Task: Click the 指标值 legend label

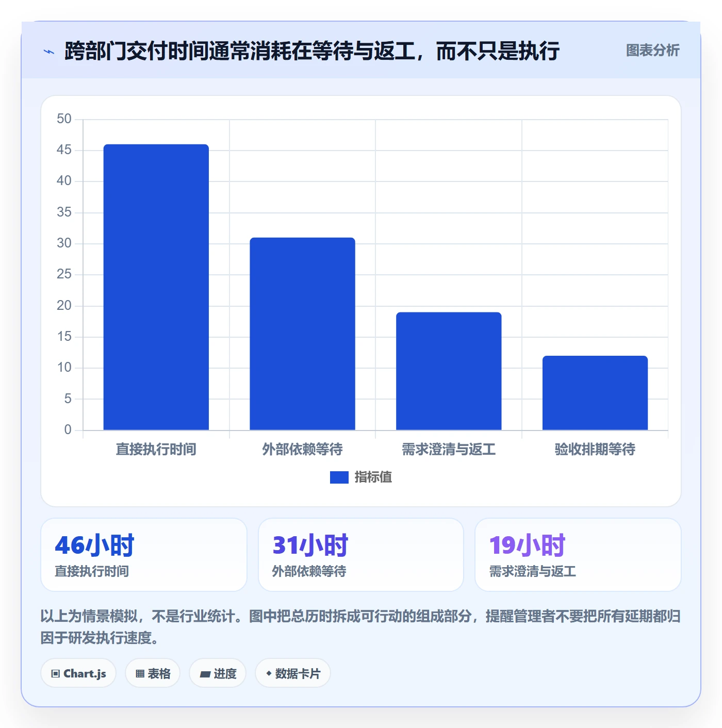Action: tap(373, 477)
